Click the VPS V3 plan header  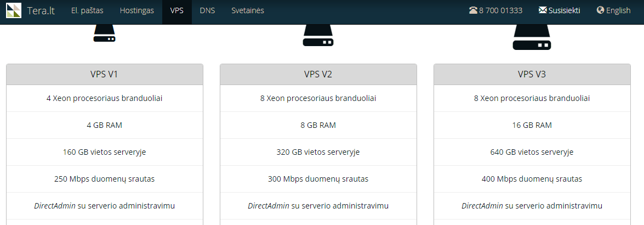pyautogui.click(x=532, y=75)
